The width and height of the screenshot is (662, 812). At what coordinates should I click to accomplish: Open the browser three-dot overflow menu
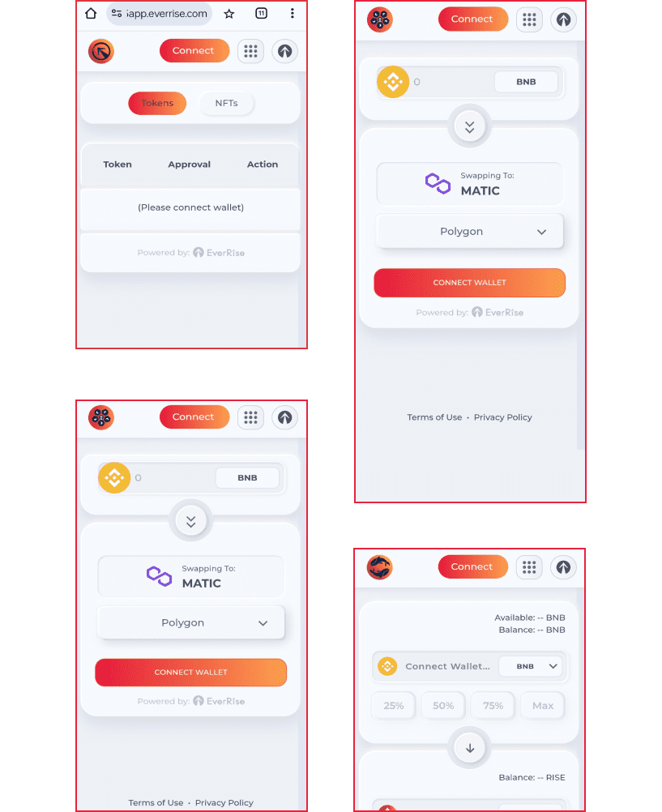pyautogui.click(x=293, y=14)
